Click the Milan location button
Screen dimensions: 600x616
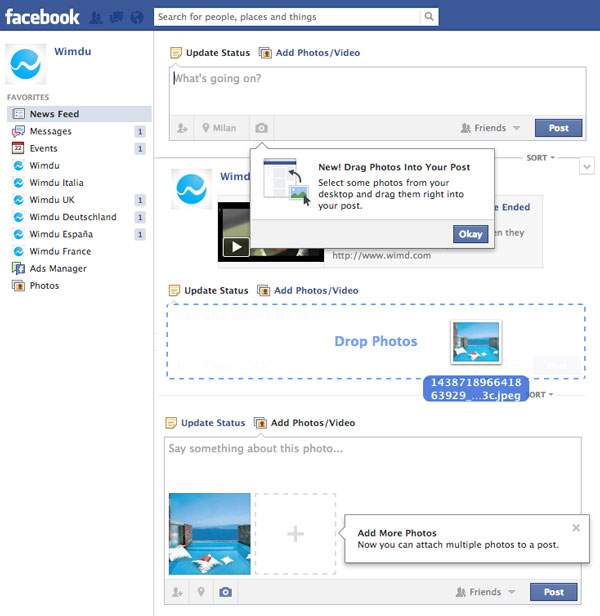coord(220,128)
